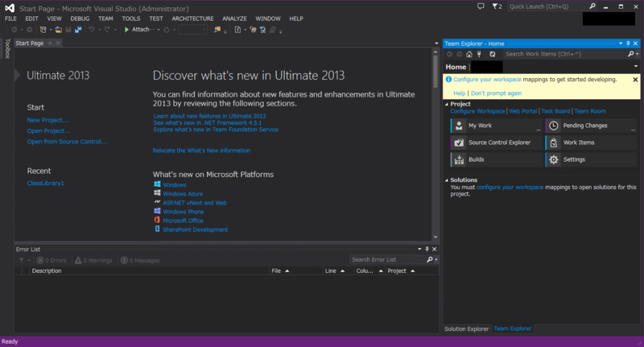Open the Toolbox side tab
The height and width of the screenshot is (347, 644).
pyautogui.click(x=7, y=48)
